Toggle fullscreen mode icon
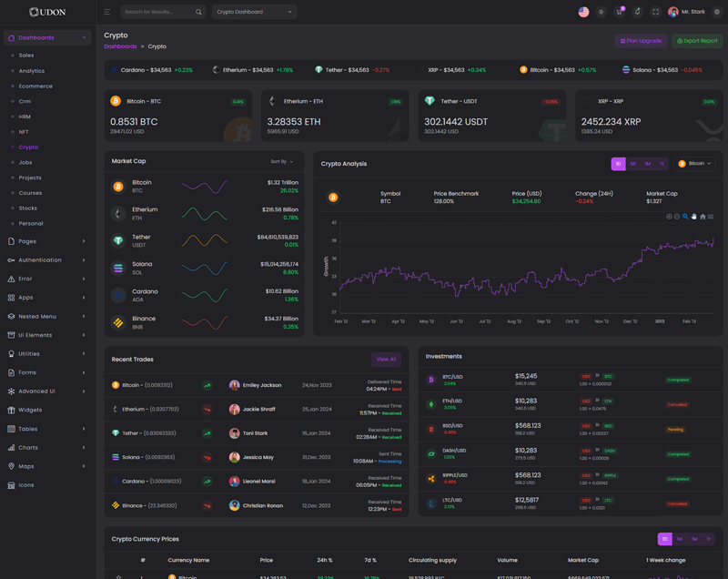This screenshot has height=579, width=728. (x=655, y=12)
